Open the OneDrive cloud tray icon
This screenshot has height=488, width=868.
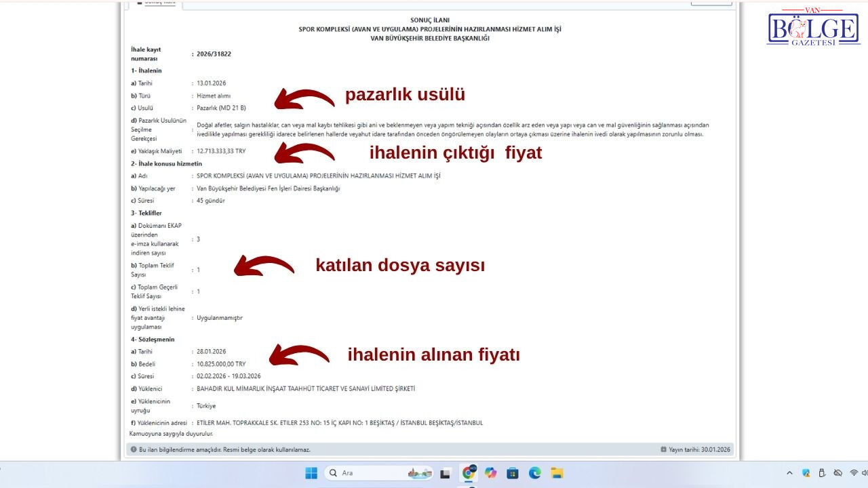pos(838,473)
